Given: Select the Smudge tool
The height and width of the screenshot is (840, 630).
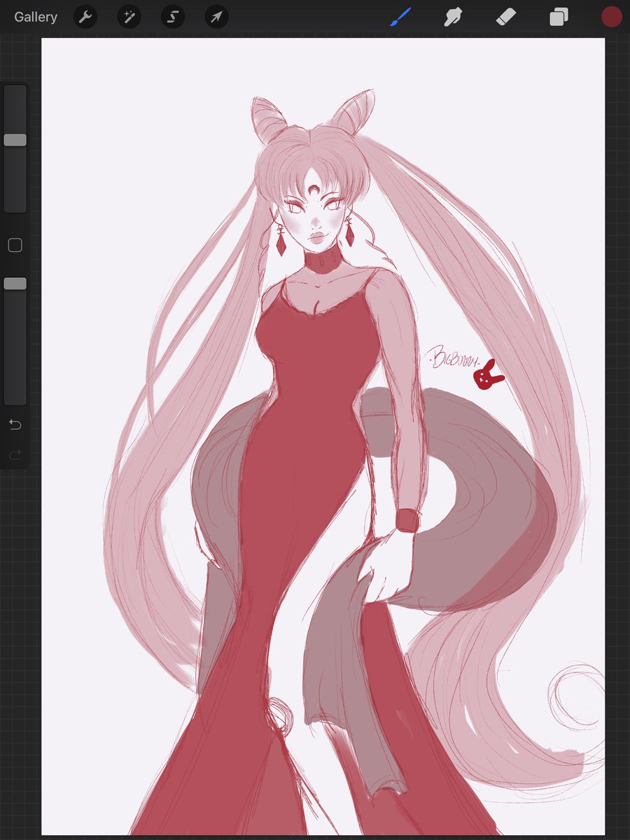Looking at the screenshot, I should coord(453,17).
